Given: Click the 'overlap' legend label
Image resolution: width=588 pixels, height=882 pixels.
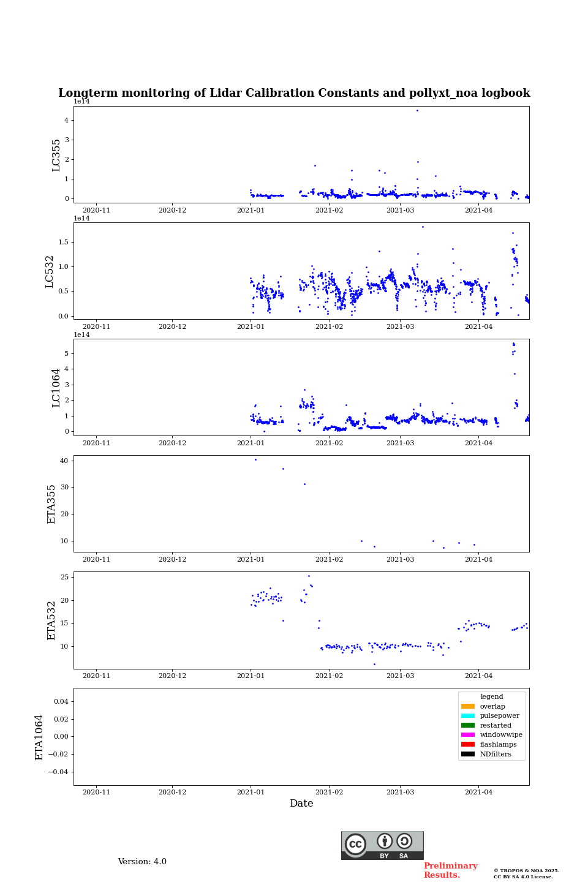Looking at the screenshot, I should tap(492, 706).
